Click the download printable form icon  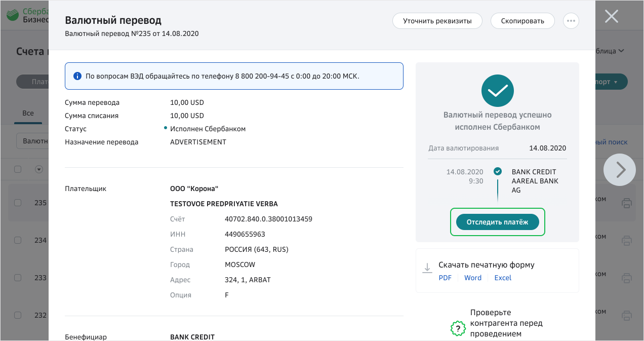point(427,268)
